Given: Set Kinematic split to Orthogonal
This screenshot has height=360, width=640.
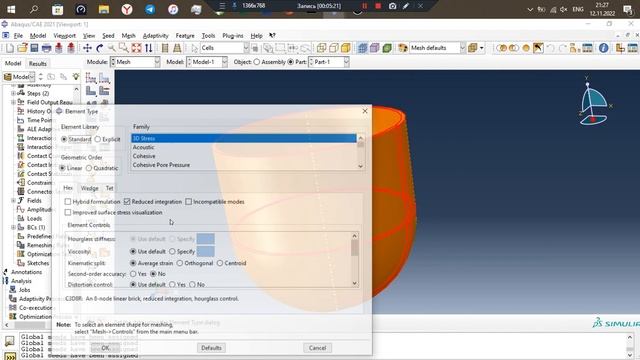Looking at the screenshot, I should 180,263.
